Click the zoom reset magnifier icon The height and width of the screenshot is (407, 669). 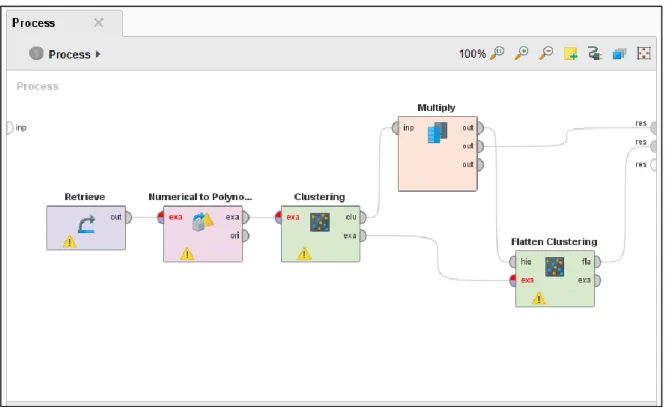coord(497,53)
